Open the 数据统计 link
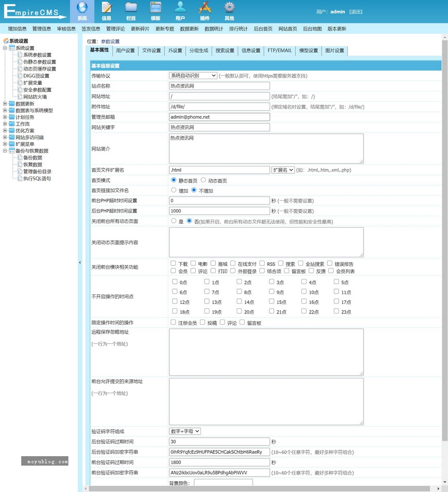 pos(214,29)
